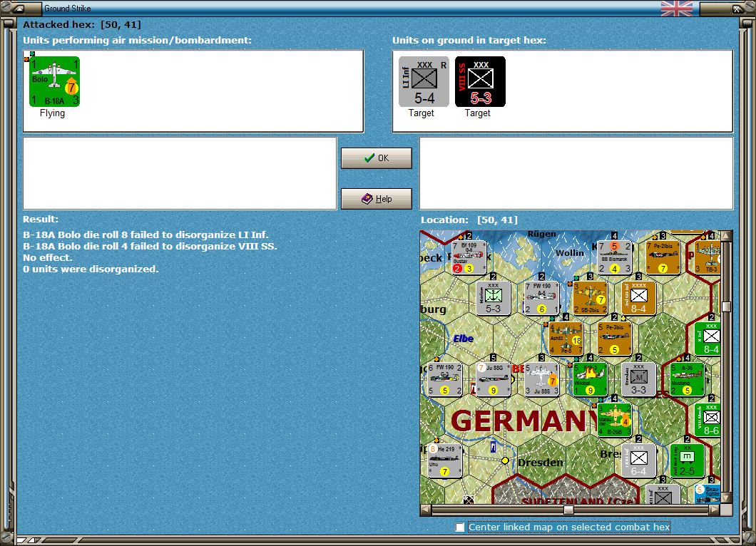
Task: Confirm with the OK button
Action: coord(377,158)
